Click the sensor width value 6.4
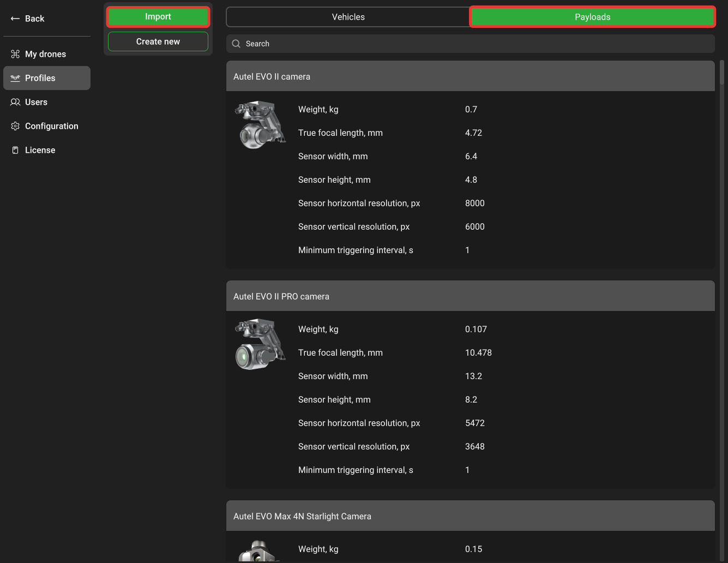 [471, 156]
